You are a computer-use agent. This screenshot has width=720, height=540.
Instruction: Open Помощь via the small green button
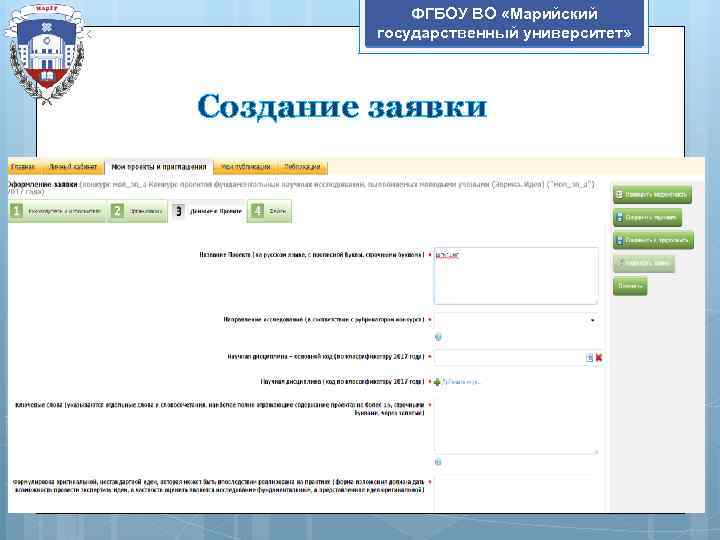click(x=630, y=286)
